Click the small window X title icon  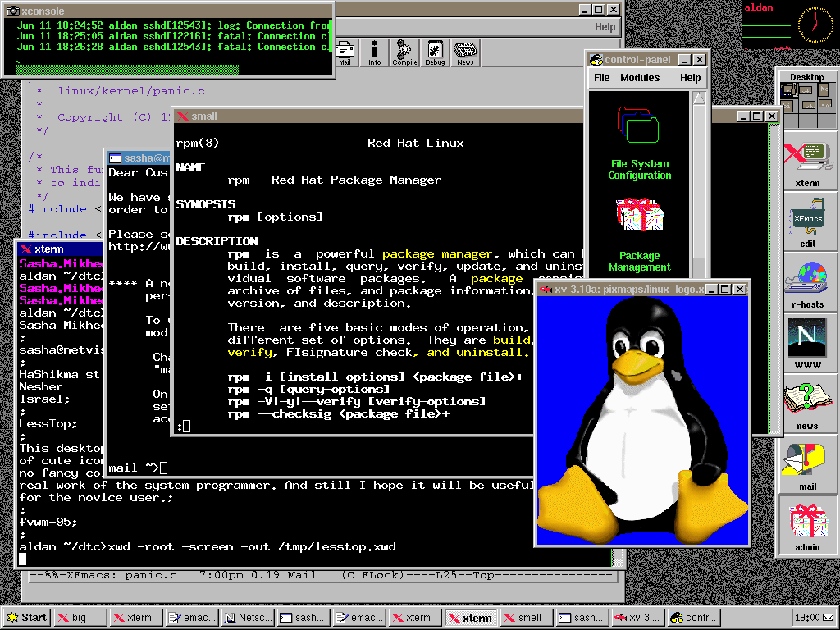pos(183,116)
